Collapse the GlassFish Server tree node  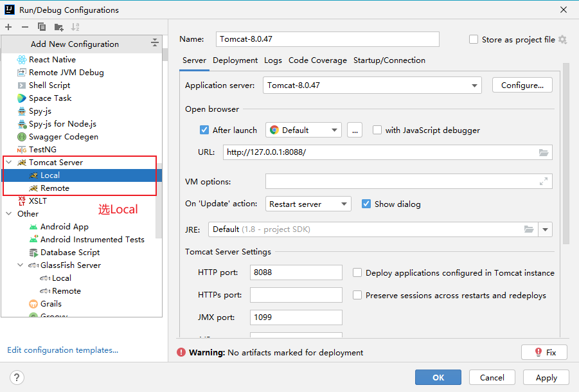[x=21, y=265]
